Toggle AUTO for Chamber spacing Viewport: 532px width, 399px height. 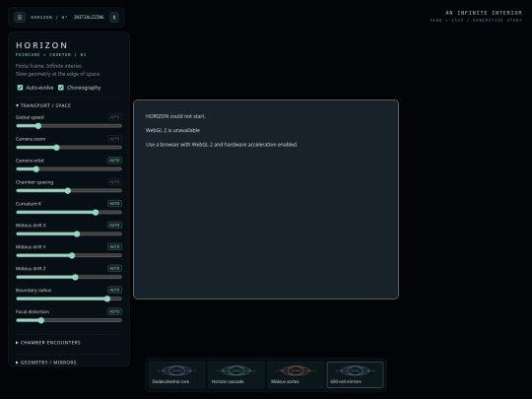(114, 182)
